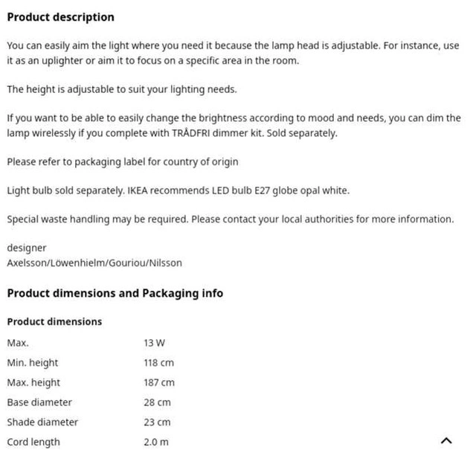
Task: Click the designer label
Action: point(27,248)
